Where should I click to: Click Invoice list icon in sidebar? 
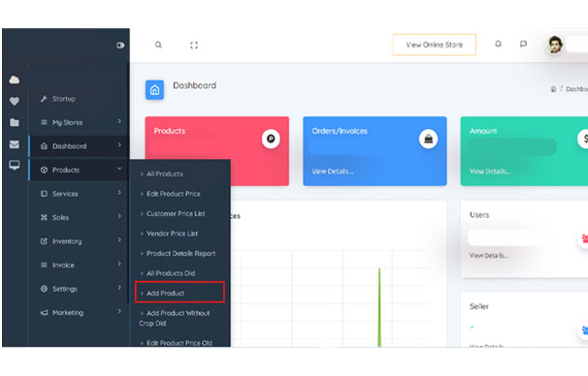coord(44,266)
